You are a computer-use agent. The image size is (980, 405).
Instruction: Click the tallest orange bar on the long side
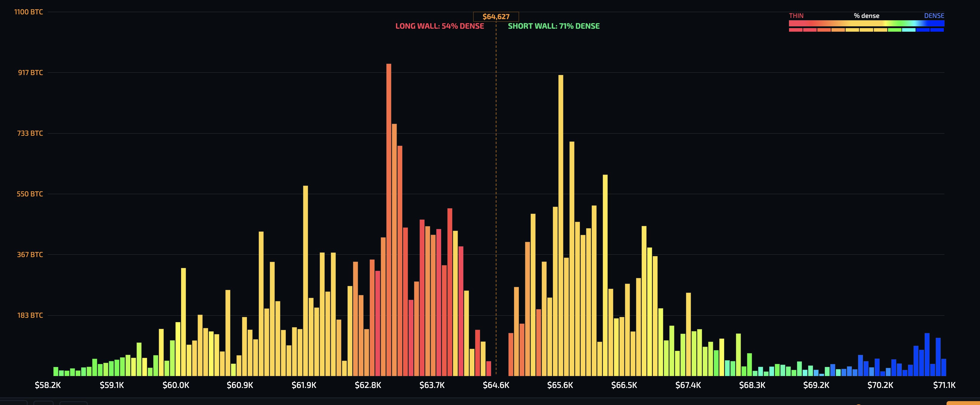tap(389, 220)
